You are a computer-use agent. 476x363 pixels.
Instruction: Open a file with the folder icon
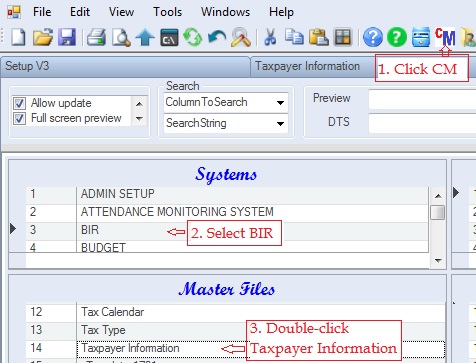pyautogui.click(x=43, y=37)
